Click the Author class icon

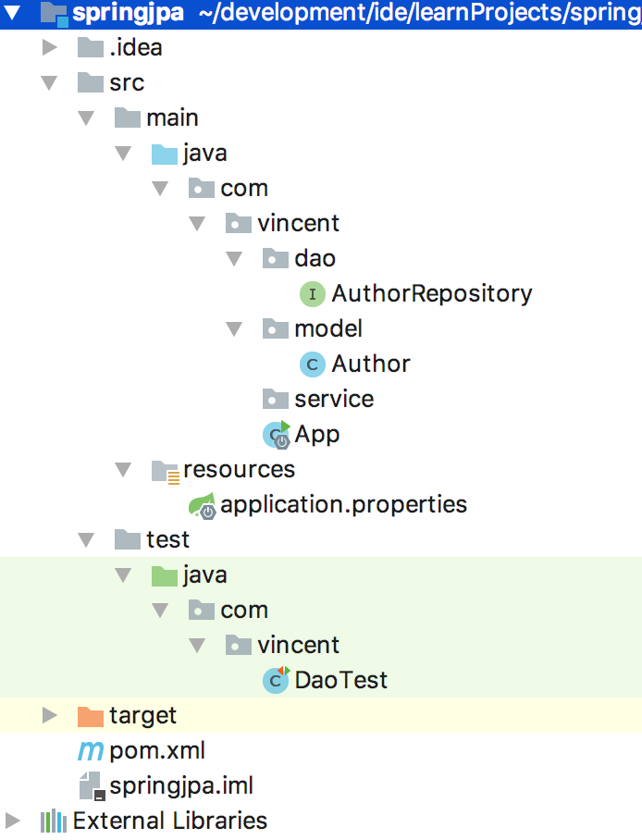click(313, 364)
